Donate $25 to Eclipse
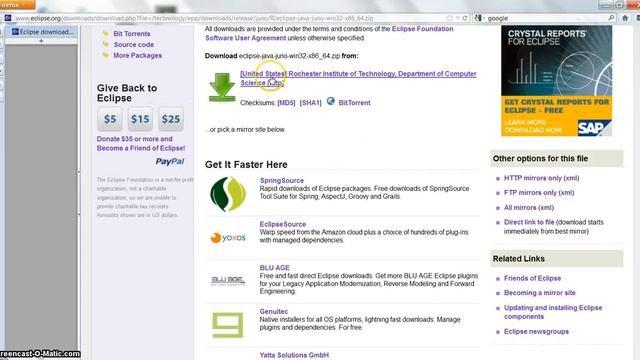 coord(171,119)
